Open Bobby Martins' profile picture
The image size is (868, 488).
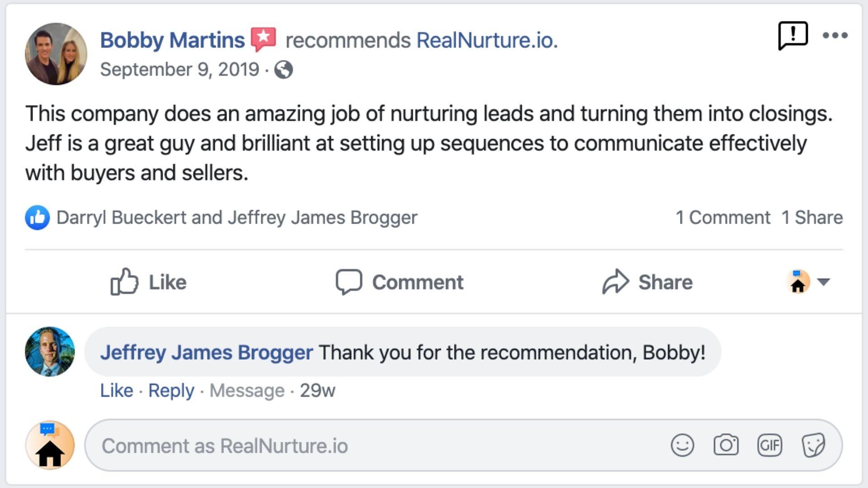(x=56, y=54)
